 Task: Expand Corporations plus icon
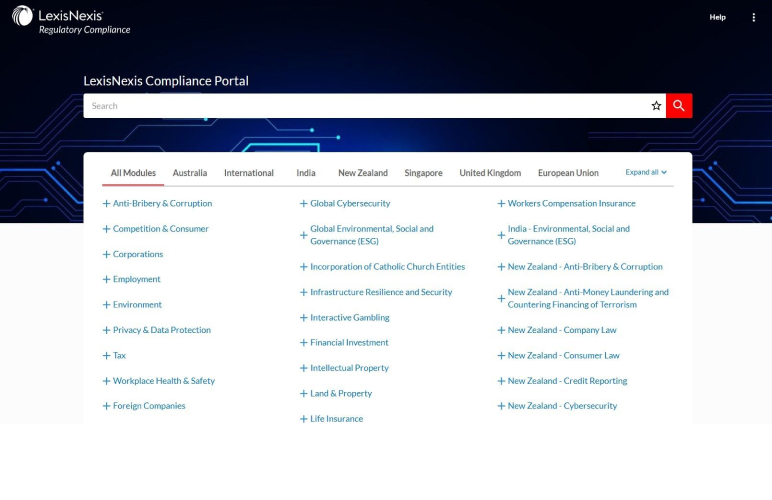pos(106,254)
